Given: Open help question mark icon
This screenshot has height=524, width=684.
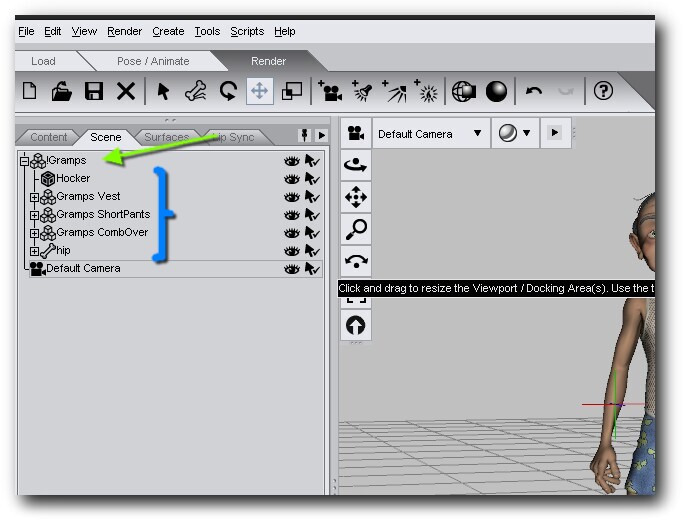Looking at the screenshot, I should 603,91.
